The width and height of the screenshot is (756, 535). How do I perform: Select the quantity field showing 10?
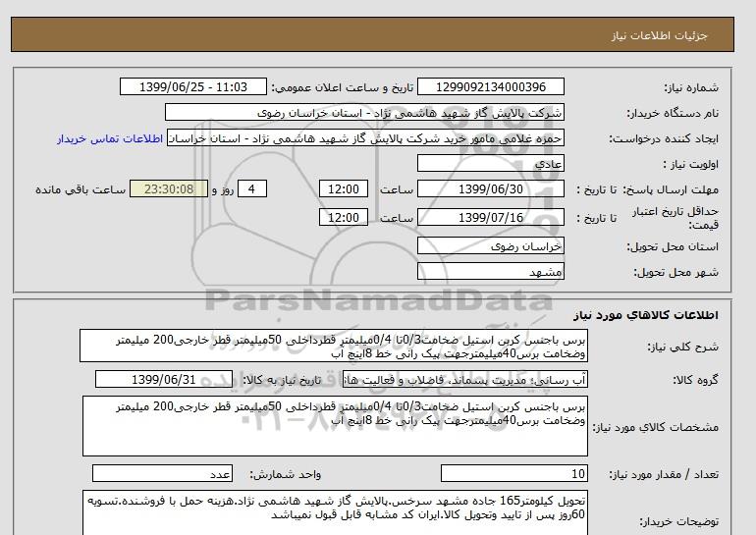tap(514, 473)
